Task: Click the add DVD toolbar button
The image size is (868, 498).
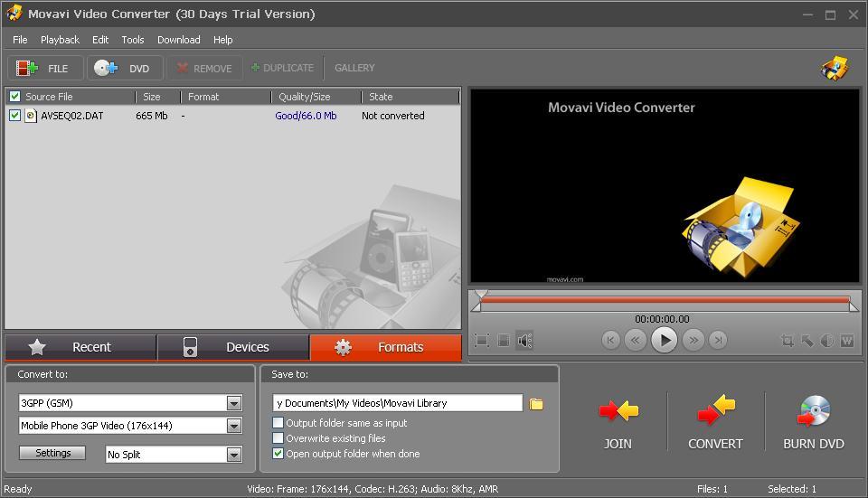Action: coord(125,68)
